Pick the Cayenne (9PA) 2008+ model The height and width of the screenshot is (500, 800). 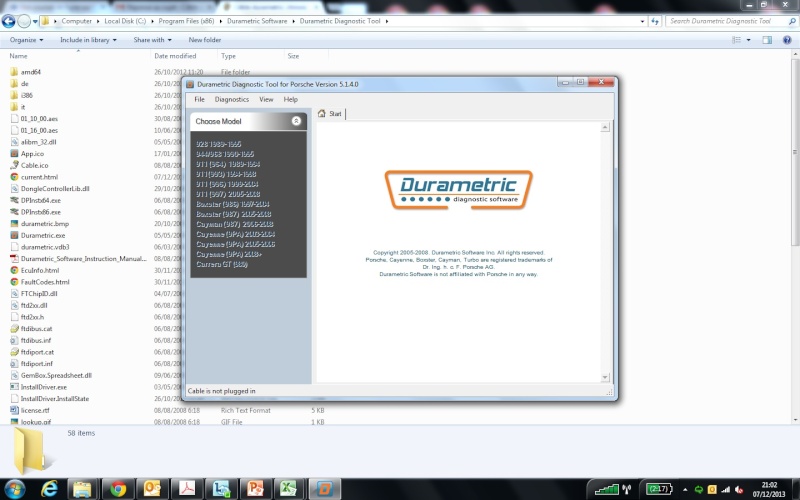(229, 254)
